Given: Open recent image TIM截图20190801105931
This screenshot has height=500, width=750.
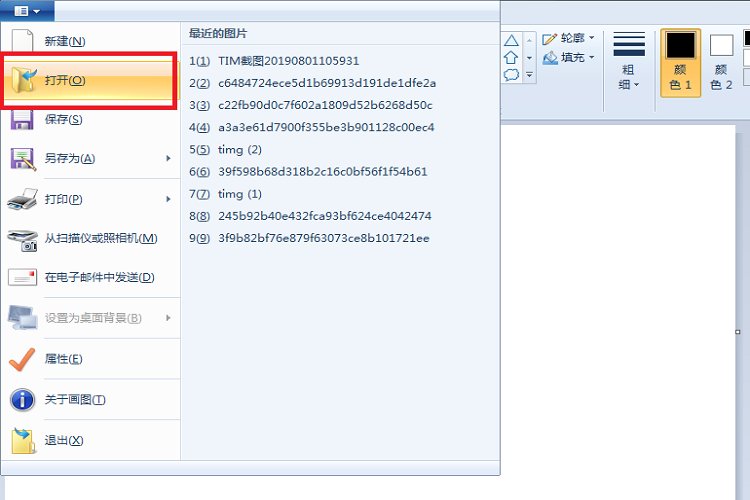Looking at the screenshot, I should [288, 61].
